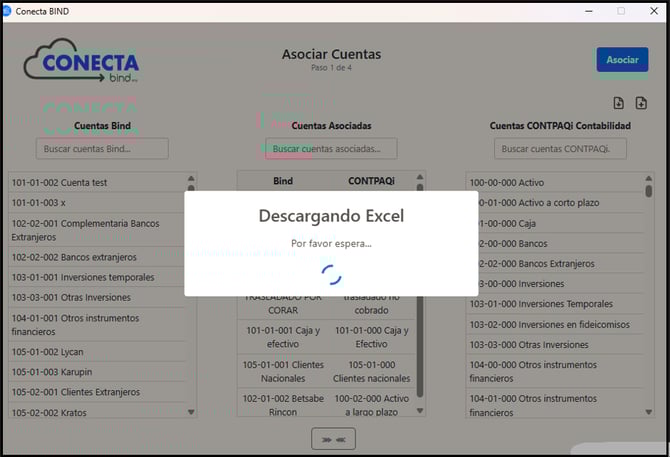The height and width of the screenshot is (457, 670).
Task: Select 105-01-002 Lycan account
Action: point(98,352)
